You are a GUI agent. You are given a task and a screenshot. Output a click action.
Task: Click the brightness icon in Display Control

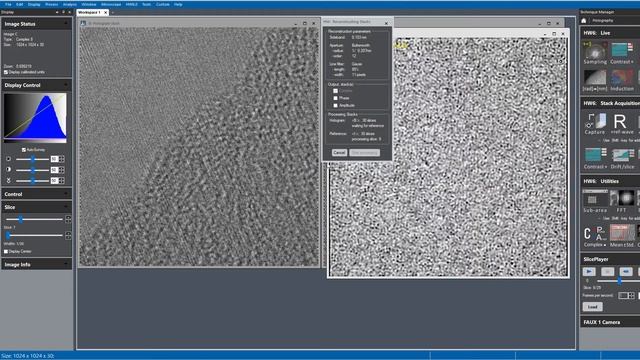[9, 159]
